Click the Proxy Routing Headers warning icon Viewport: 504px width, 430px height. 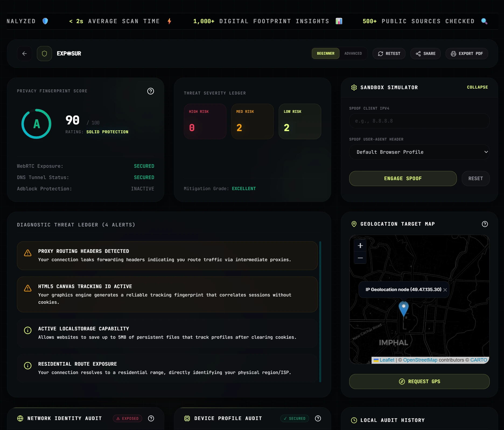[x=28, y=253]
